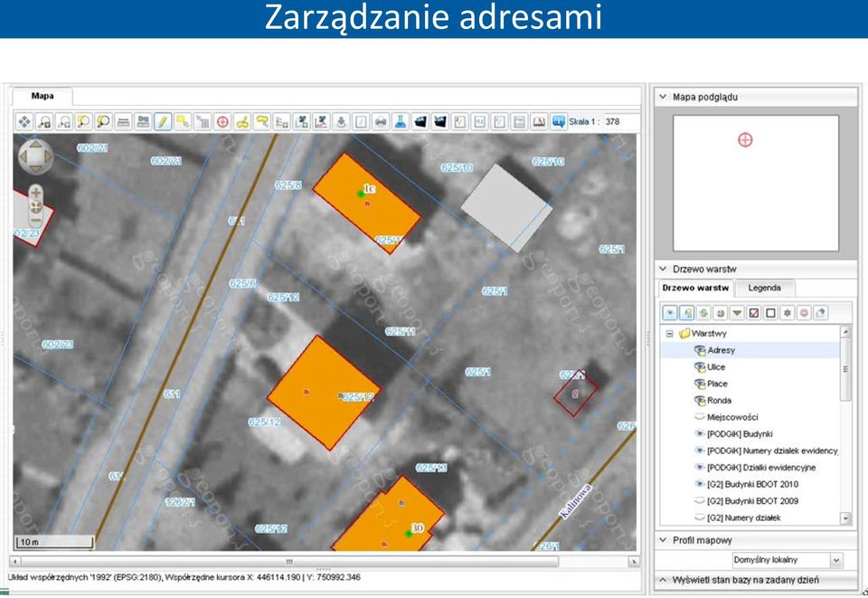Screen dimensions: 868x598
Task: Click the layer export icon with arrow
Action: (820, 313)
